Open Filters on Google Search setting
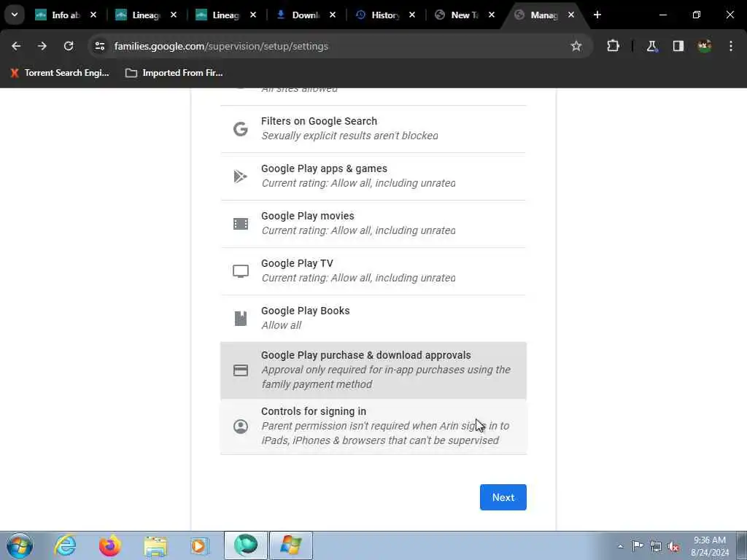Image resolution: width=747 pixels, height=560 pixels. (373, 129)
